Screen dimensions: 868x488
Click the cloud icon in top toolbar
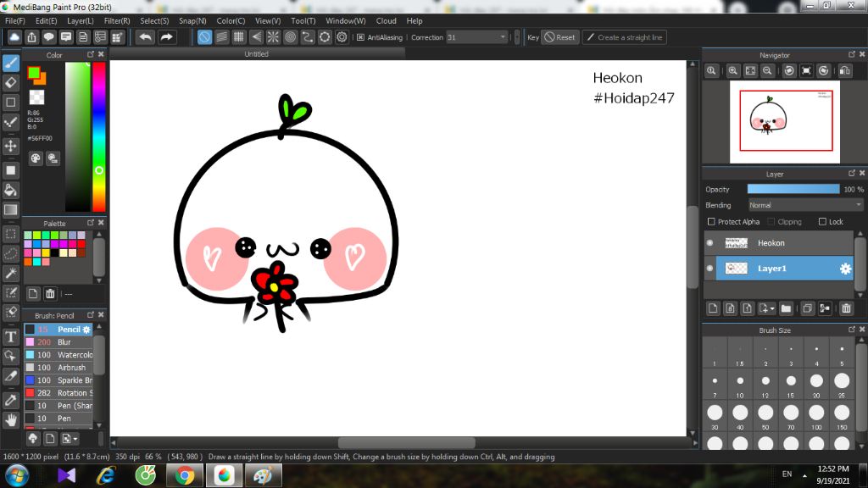14,37
